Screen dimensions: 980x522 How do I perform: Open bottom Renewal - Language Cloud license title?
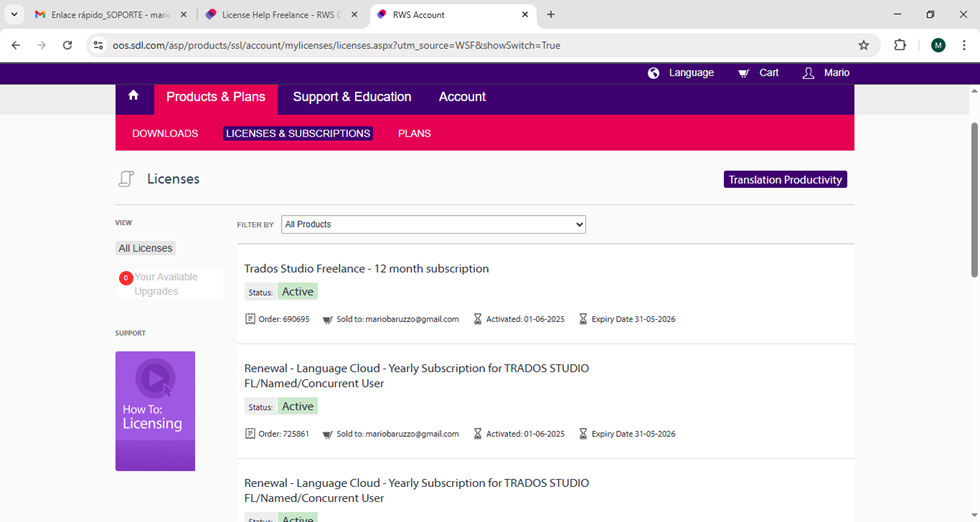tap(416, 491)
